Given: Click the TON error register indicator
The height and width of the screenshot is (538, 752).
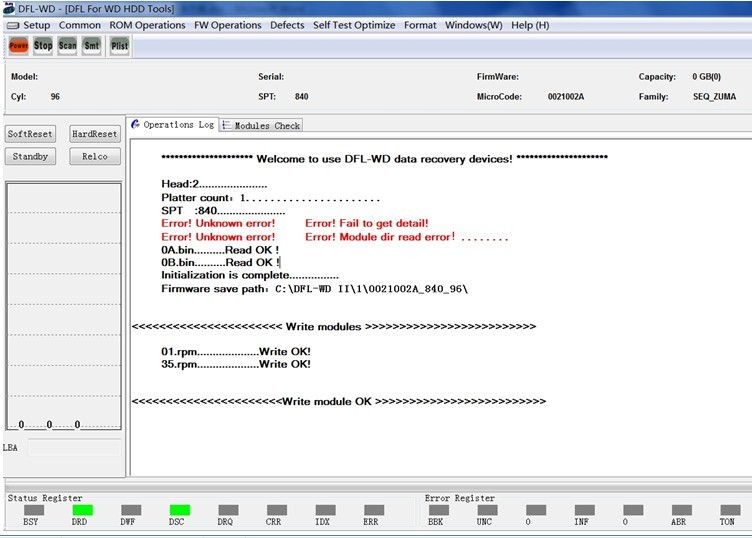Looking at the screenshot, I should (x=730, y=510).
